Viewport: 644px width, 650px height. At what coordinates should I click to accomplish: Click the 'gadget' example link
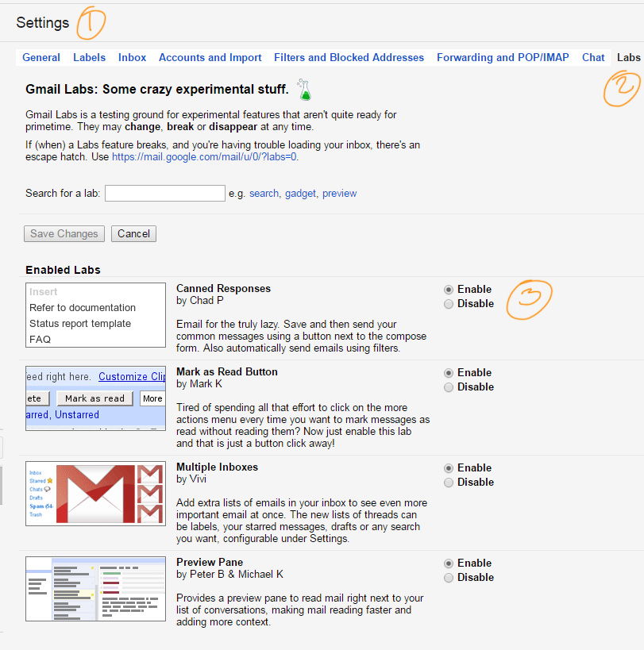tap(300, 193)
